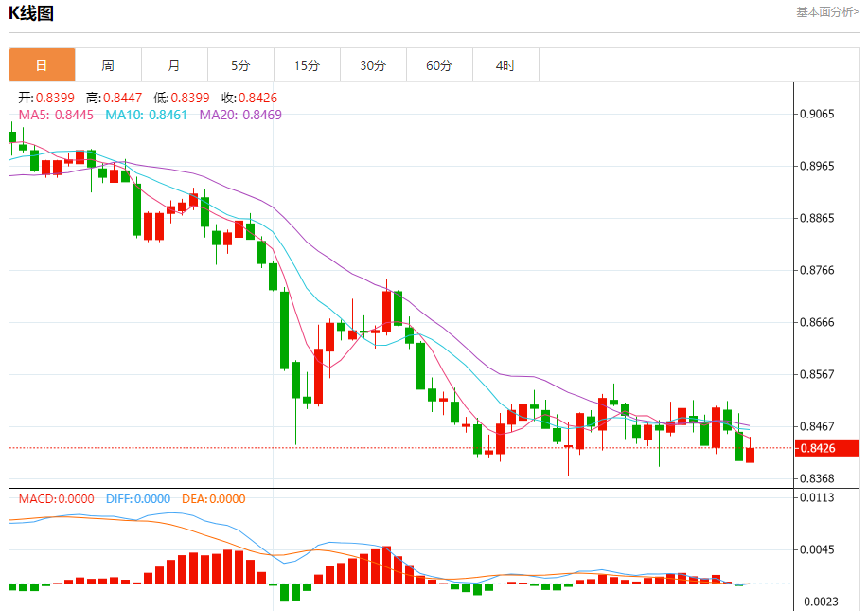
Task: Click the MA20: 0.8469 label
Action: point(240,115)
